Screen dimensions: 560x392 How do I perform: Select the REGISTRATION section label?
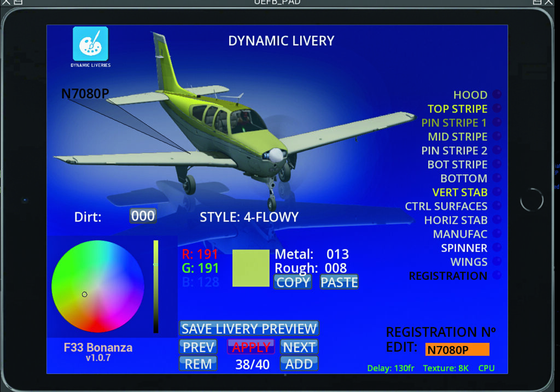[x=447, y=276]
